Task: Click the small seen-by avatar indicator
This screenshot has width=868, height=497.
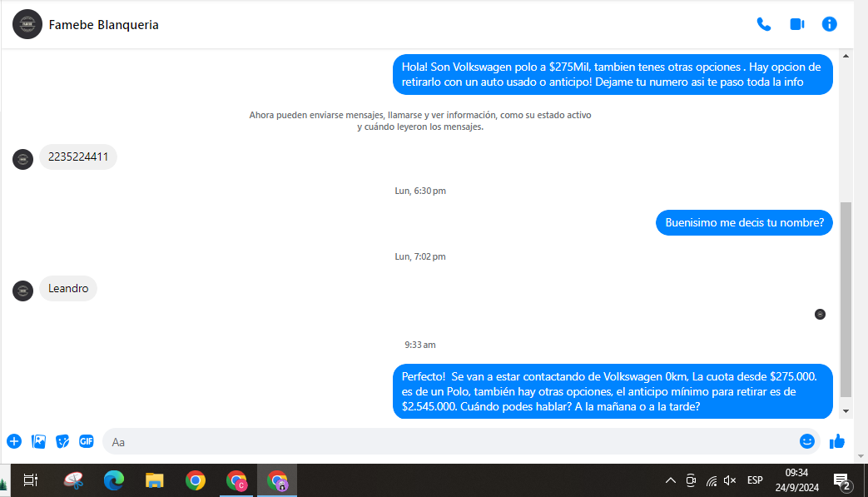Action: coord(820,314)
